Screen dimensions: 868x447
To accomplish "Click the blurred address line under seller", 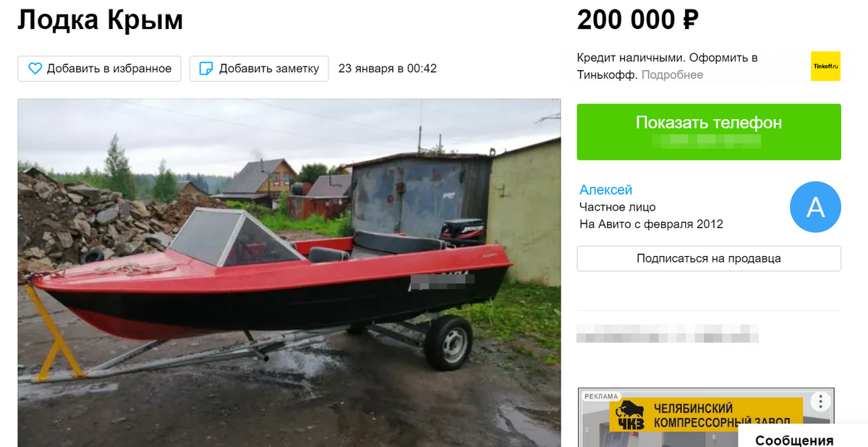I will (668, 336).
